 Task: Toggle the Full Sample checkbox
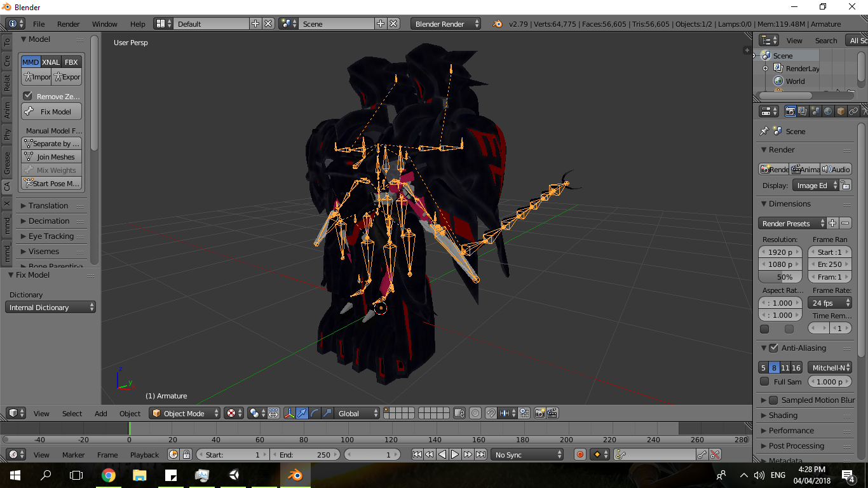click(764, 381)
